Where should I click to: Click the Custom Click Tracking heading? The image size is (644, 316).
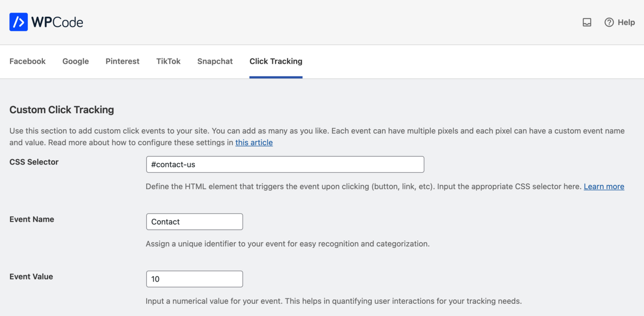pos(61,110)
